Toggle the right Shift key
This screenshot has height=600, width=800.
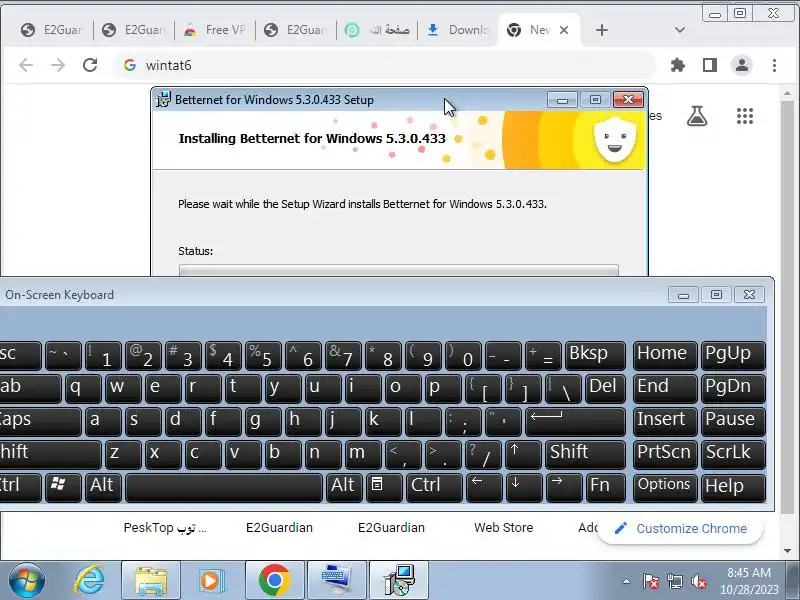coord(585,455)
